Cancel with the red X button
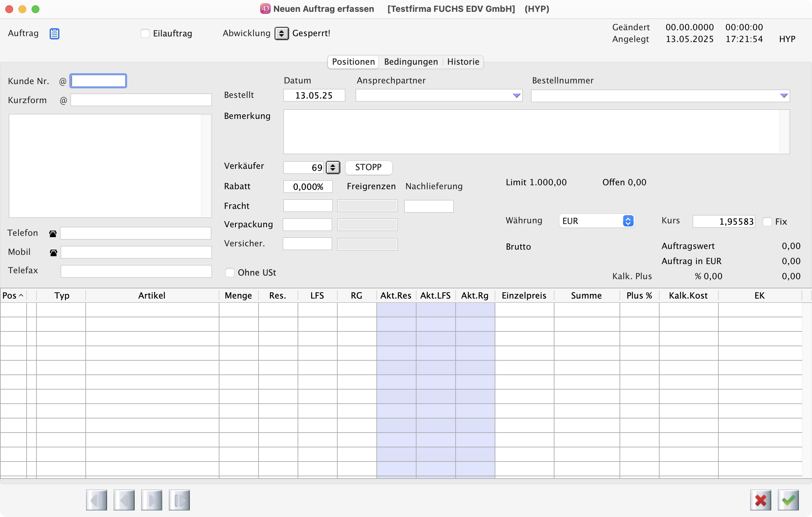Viewport: 812px width, 517px height. [x=760, y=500]
